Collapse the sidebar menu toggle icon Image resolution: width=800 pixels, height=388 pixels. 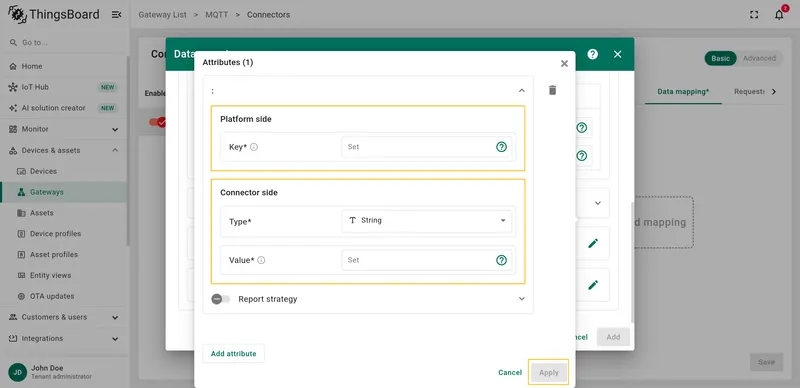116,15
